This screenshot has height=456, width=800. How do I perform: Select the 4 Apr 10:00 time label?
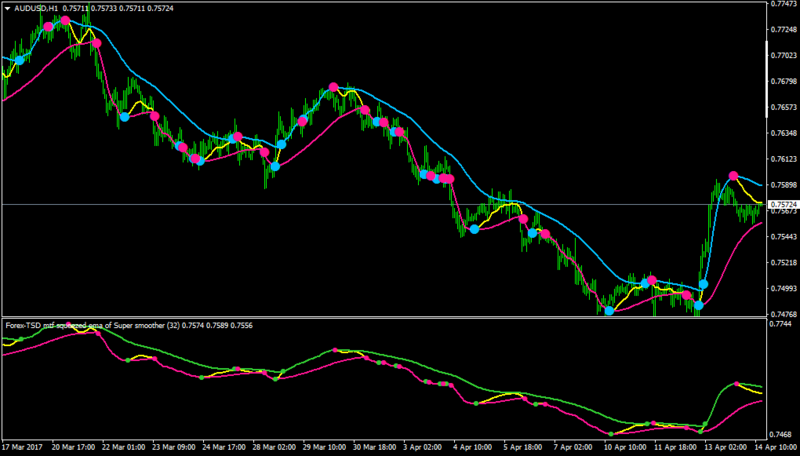click(x=472, y=447)
